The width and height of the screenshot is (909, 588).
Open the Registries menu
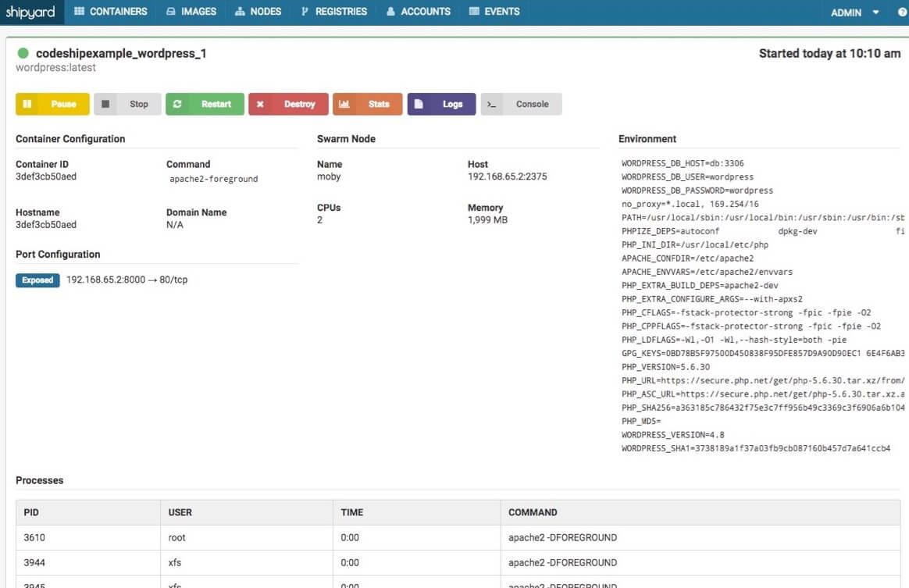coord(334,12)
